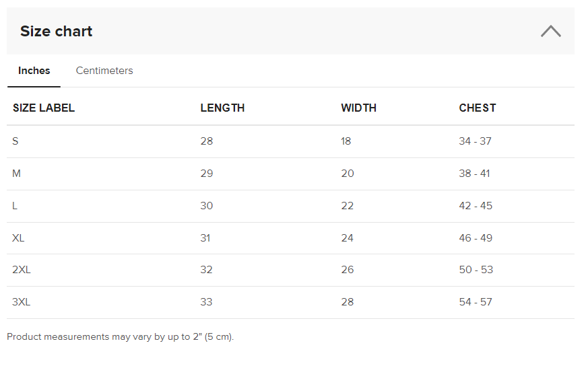This screenshot has height=366, width=588.
Task: Select the XL size row label
Action: [19, 238]
